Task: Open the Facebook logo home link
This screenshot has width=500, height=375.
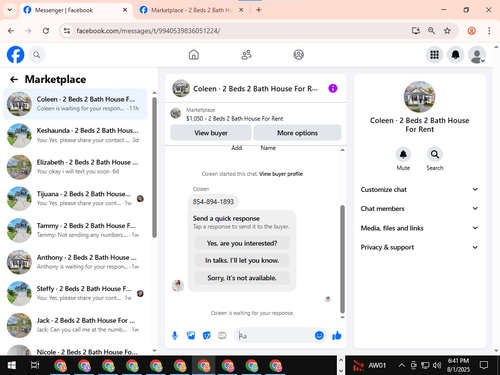Action: tap(15, 55)
